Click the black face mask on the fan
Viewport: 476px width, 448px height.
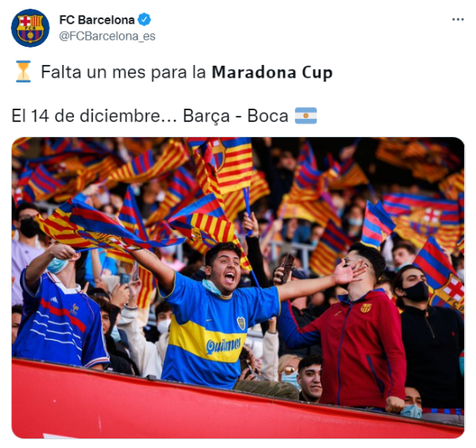pyautogui.click(x=417, y=292)
